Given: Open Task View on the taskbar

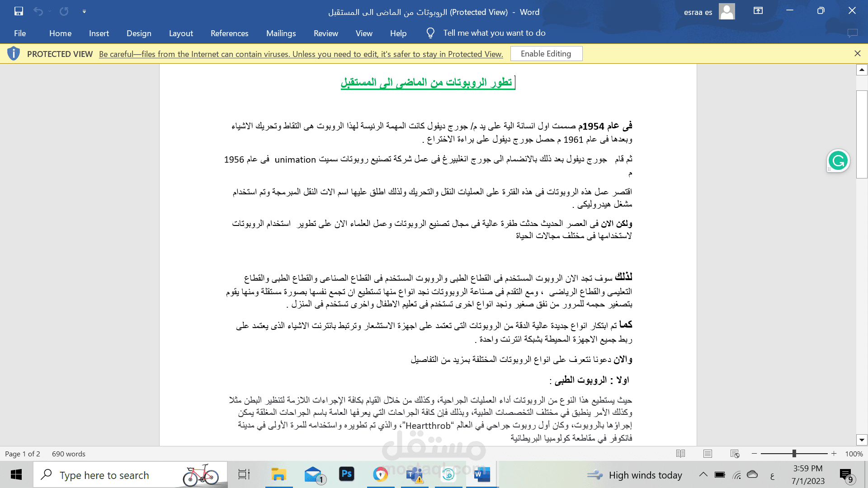Looking at the screenshot, I should pyautogui.click(x=244, y=475).
